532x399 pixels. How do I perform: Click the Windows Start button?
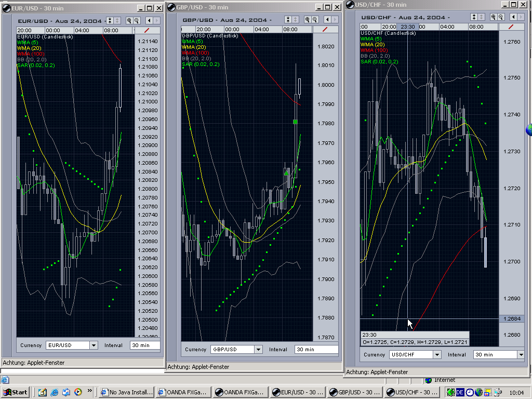[15, 392]
